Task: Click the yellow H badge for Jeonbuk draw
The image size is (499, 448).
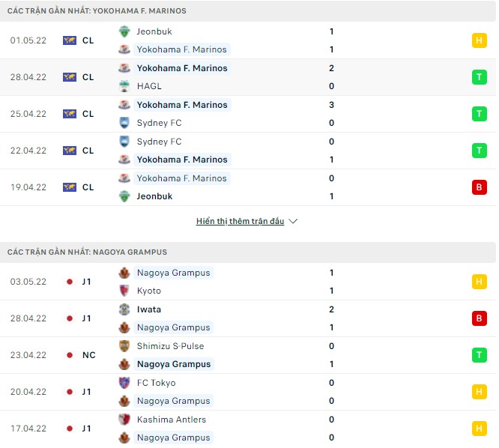Action: coord(480,40)
